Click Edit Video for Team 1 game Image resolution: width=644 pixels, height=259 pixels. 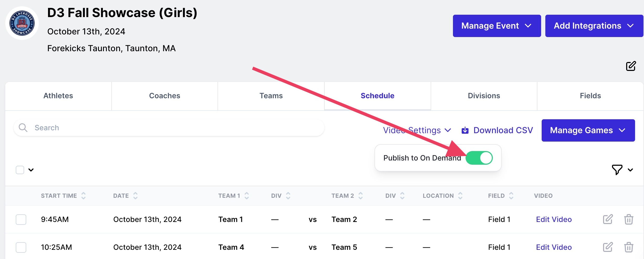point(554,219)
